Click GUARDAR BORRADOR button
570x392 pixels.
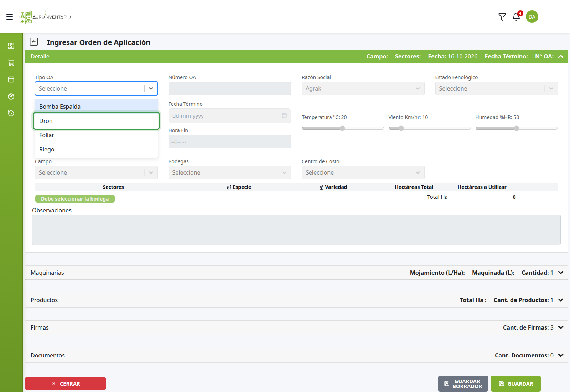(463, 384)
